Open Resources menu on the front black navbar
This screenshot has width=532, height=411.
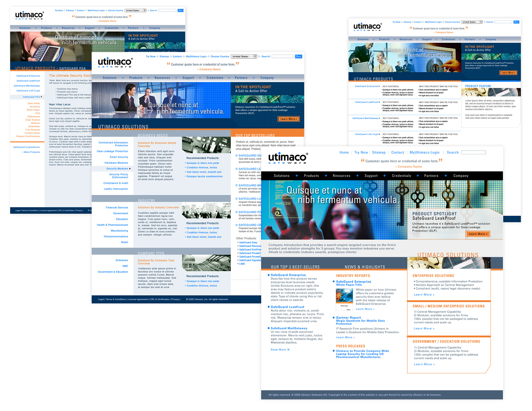(341, 176)
